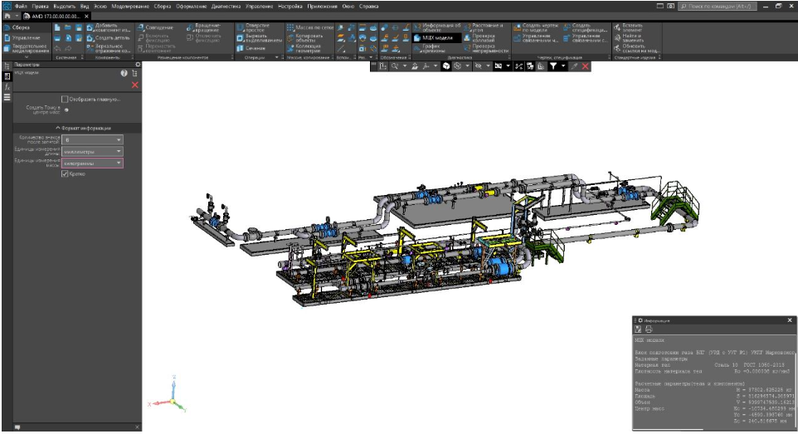Close the Информация window
The height and width of the screenshot is (434, 798).
pos(790,320)
